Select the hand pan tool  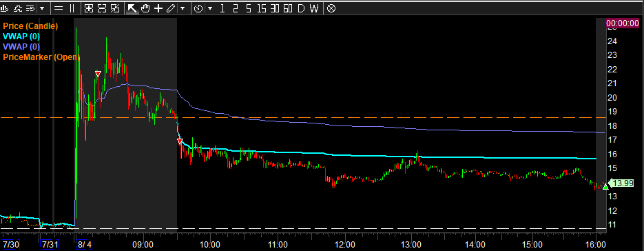click(x=145, y=8)
